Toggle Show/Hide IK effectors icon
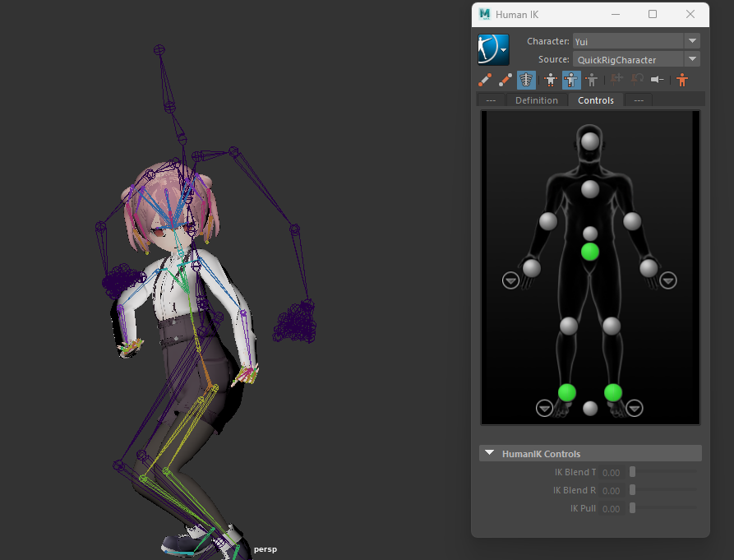This screenshot has width=734, height=560. pyautogui.click(x=485, y=80)
